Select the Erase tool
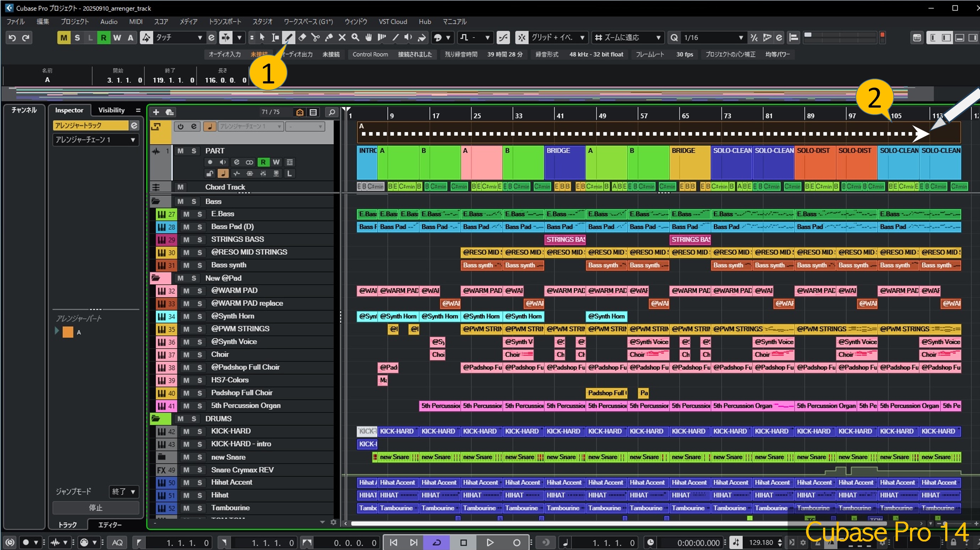Viewport: 980px width, 550px height. [302, 37]
